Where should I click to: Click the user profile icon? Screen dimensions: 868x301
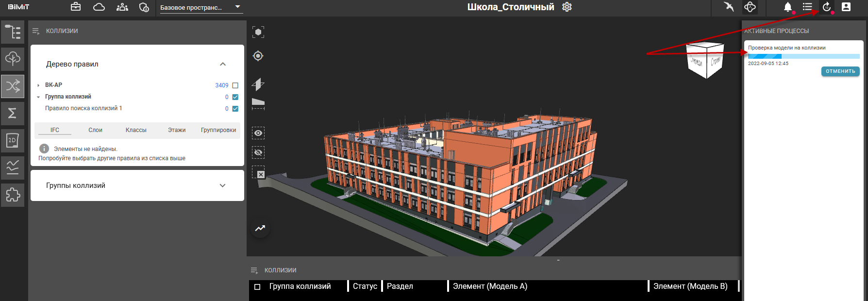coord(846,7)
